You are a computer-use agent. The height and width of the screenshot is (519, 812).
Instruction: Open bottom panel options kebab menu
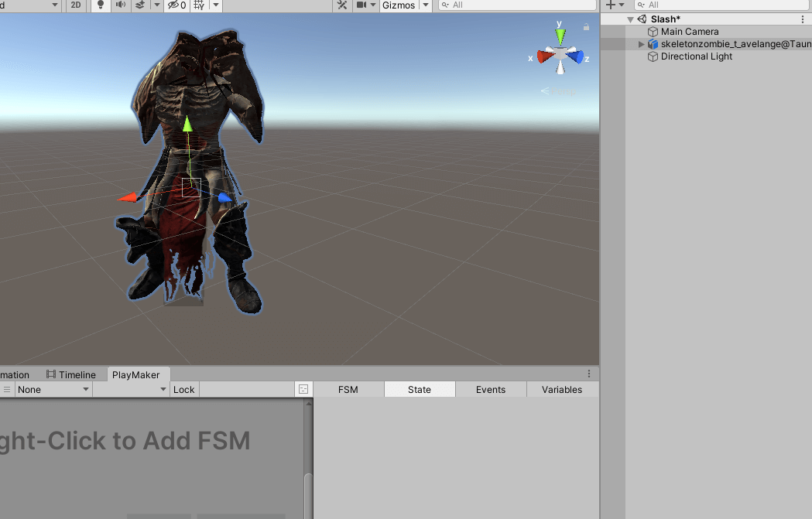[589, 374]
